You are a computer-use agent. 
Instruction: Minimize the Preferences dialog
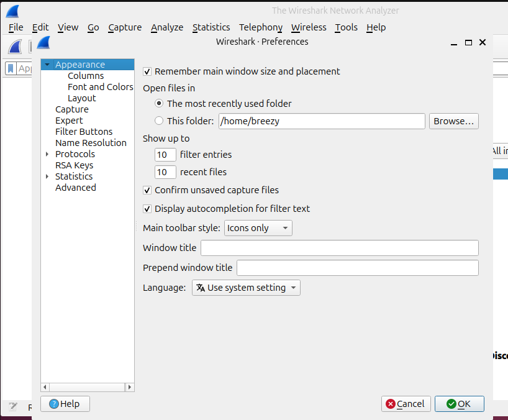coord(454,43)
